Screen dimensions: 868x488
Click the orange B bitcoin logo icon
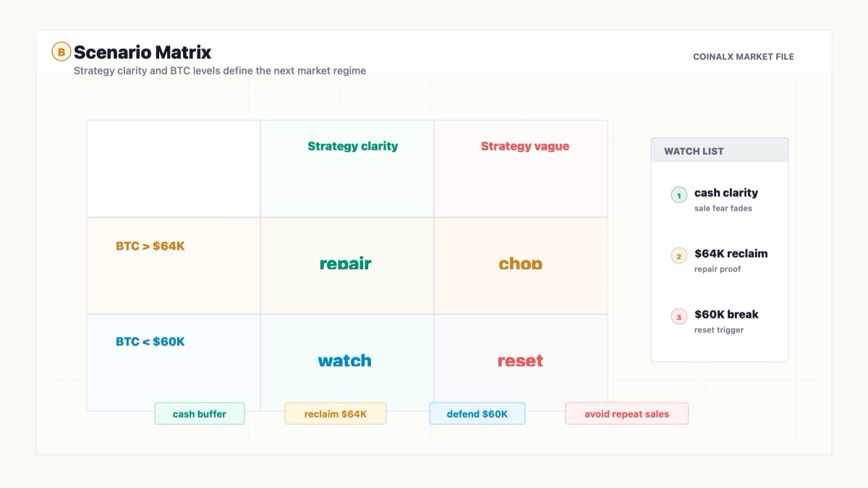(61, 51)
